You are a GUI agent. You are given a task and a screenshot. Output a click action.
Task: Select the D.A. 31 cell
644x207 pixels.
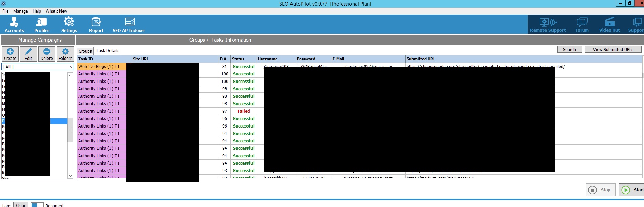coord(224,67)
